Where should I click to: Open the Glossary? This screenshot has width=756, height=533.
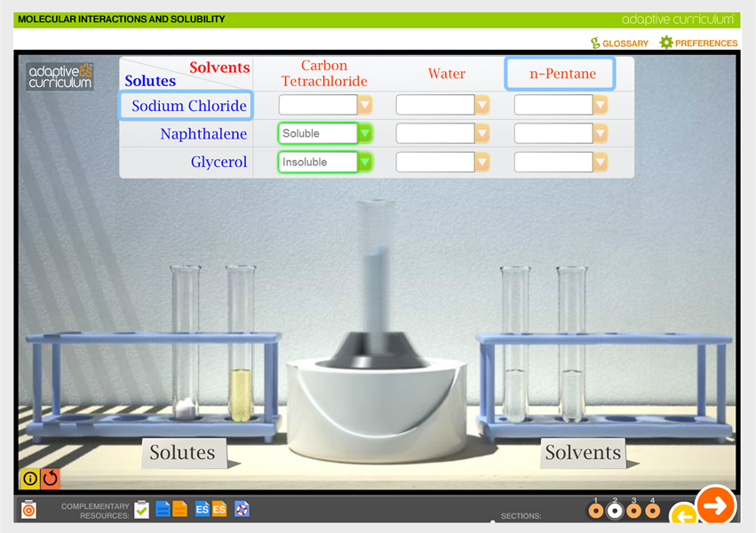[x=620, y=43]
